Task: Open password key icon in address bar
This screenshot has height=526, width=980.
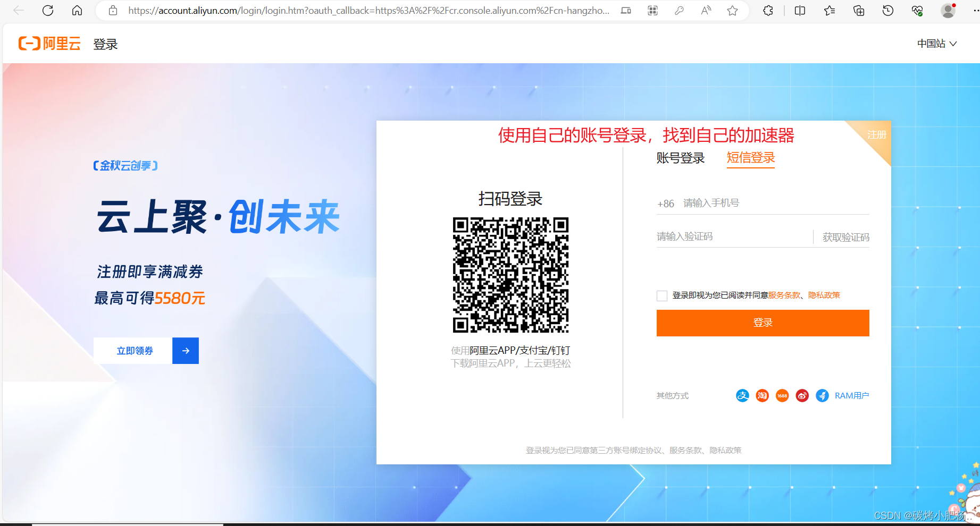Action: coord(679,11)
